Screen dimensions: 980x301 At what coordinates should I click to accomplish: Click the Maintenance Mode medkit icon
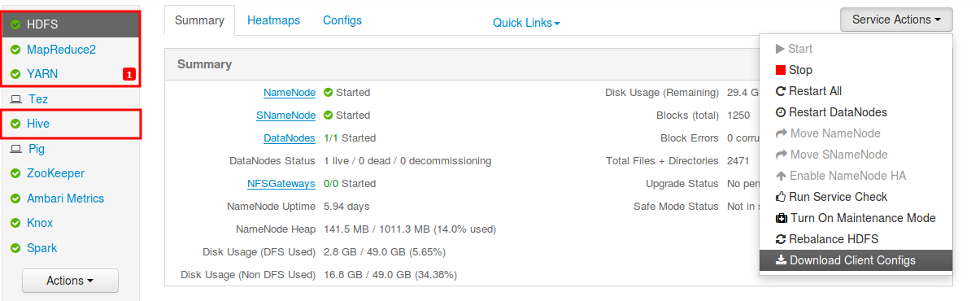781,218
